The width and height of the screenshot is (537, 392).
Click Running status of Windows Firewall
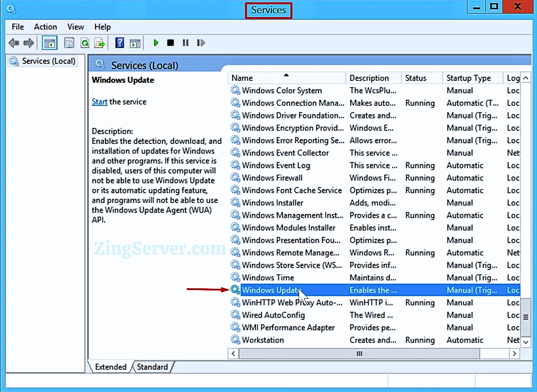tap(420, 178)
